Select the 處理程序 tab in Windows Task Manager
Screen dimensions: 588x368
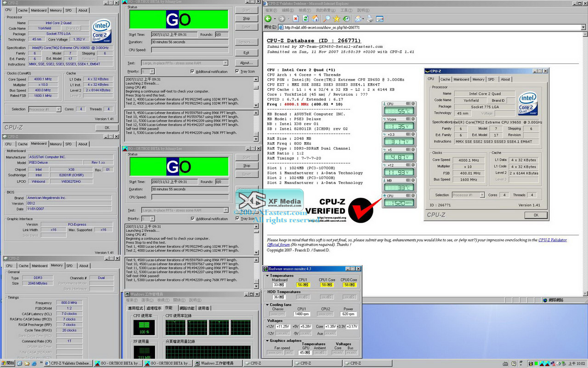pos(153,308)
